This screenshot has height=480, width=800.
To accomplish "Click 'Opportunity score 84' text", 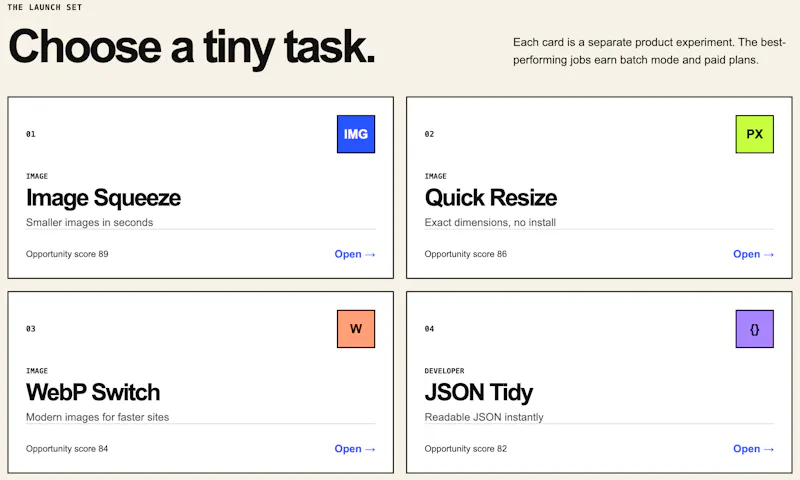I will click(67, 449).
